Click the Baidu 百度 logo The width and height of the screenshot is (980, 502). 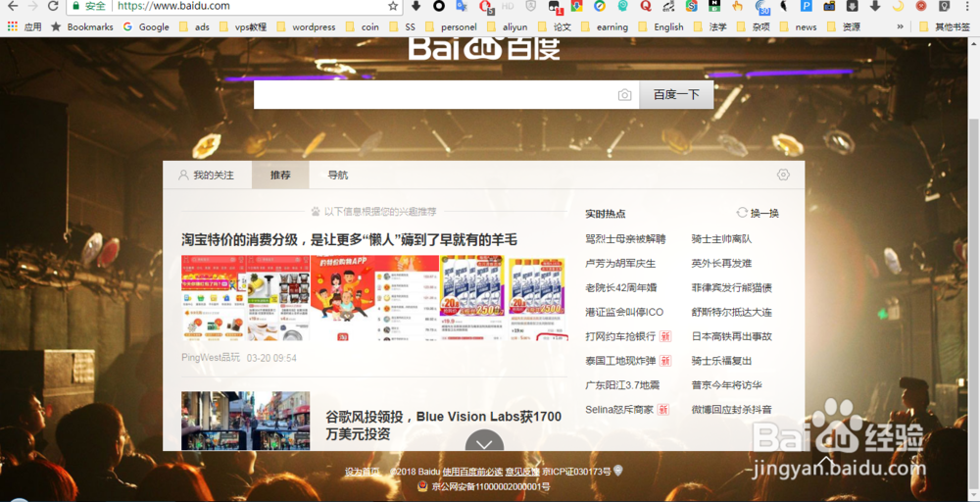[x=484, y=49]
